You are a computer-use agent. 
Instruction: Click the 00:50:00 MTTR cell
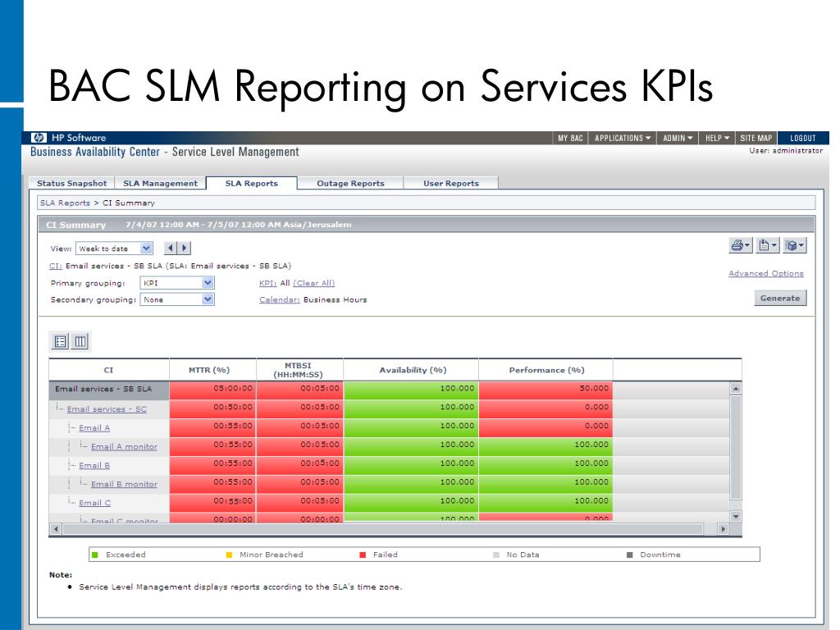coord(212,409)
